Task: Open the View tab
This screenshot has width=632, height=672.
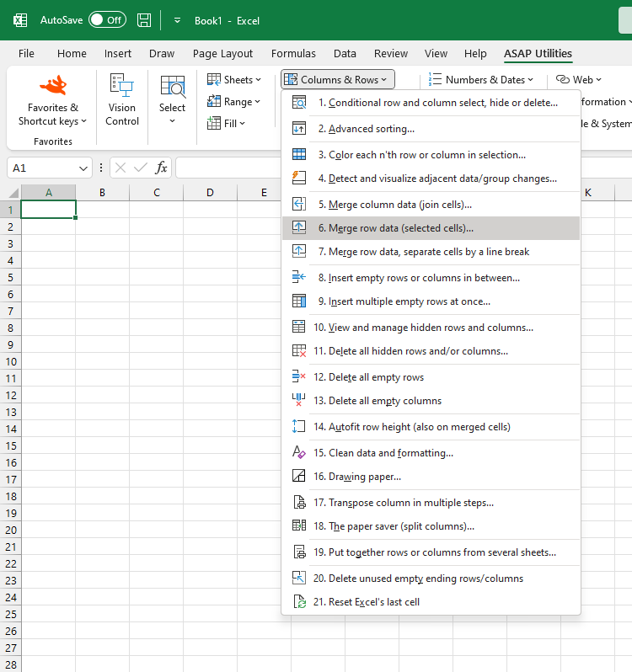Action: pos(436,54)
